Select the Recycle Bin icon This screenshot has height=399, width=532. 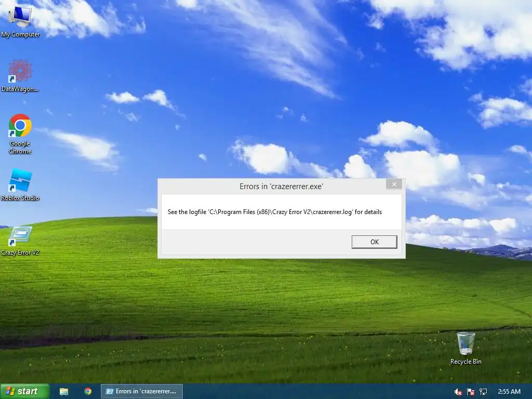point(465,348)
